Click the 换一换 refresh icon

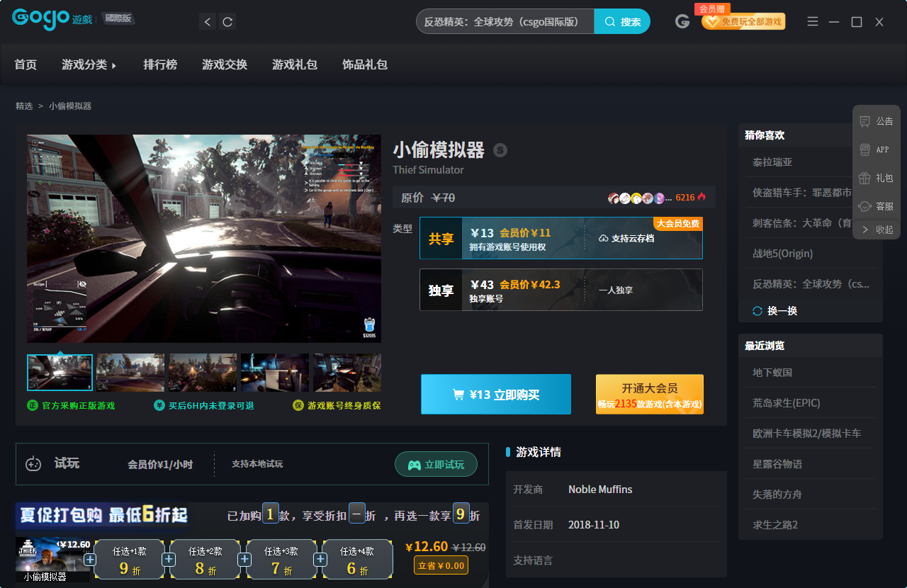tap(757, 311)
